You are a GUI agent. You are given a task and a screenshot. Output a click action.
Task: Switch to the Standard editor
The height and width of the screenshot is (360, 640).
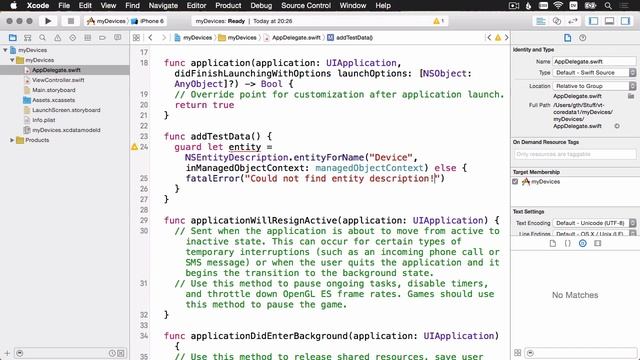point(541,21)
